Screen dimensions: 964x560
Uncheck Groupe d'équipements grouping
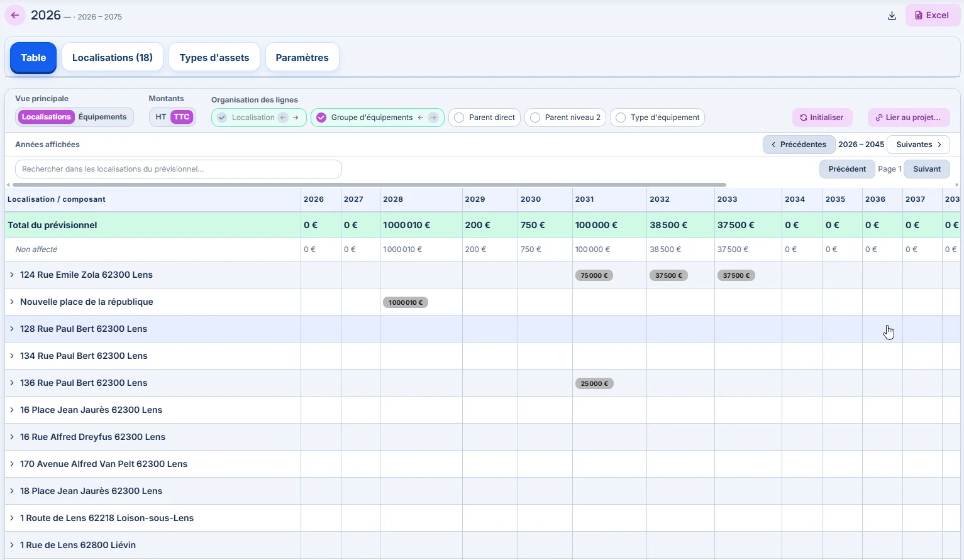click(x=321, y=118)
